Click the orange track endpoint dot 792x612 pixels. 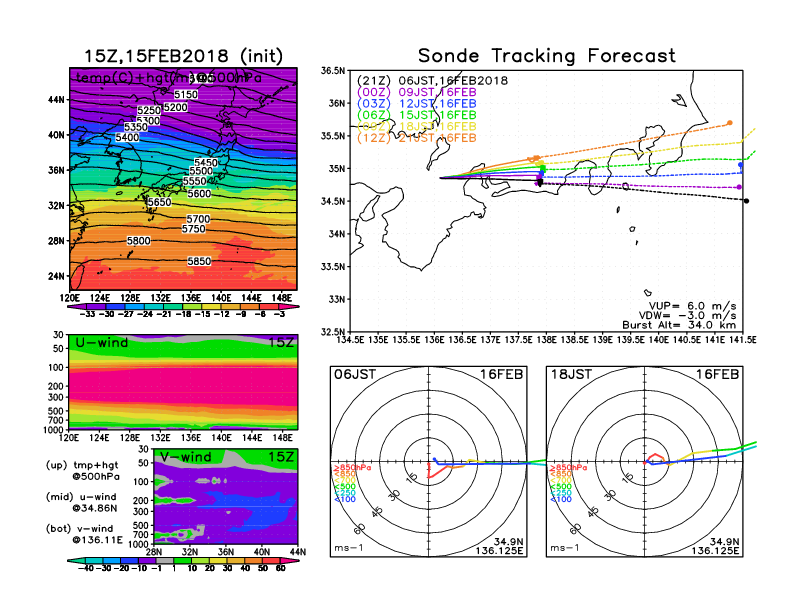pos(730,123)
